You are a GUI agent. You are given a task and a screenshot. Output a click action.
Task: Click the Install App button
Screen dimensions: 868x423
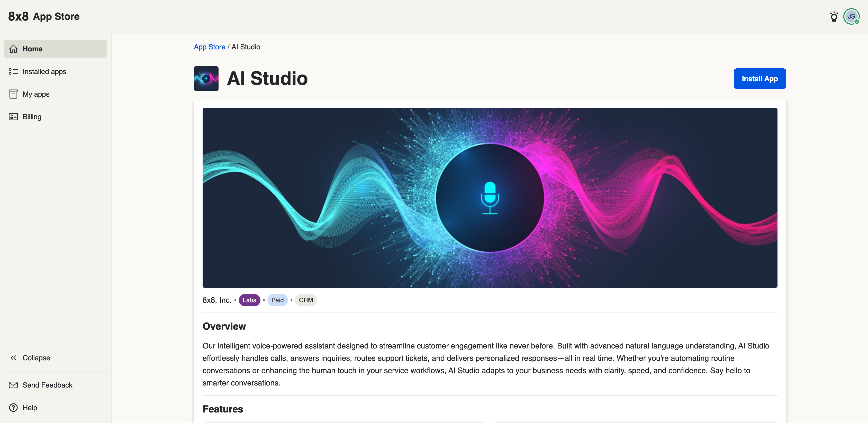tap(760, 78)
